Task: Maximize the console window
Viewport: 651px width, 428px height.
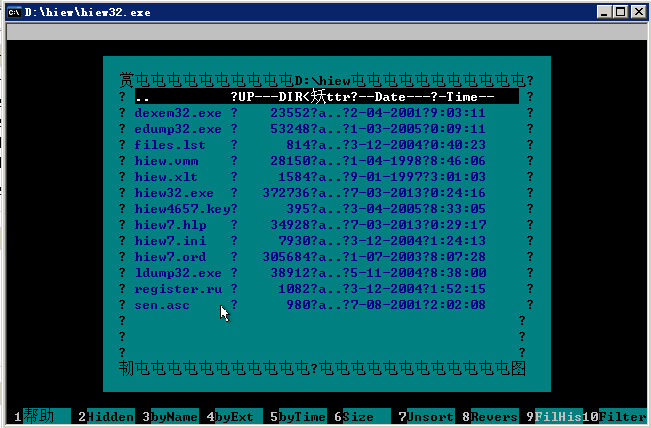Action: [621, 12]
